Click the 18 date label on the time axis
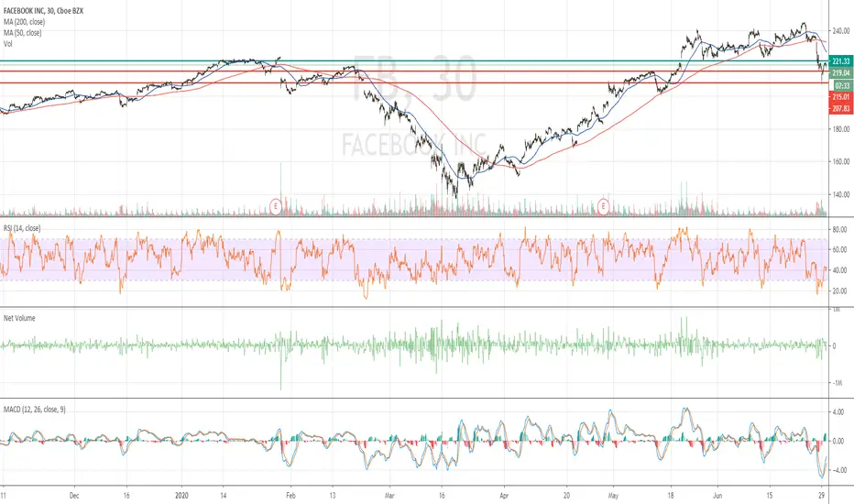The image size is (854, 504). tap(671, 496)
